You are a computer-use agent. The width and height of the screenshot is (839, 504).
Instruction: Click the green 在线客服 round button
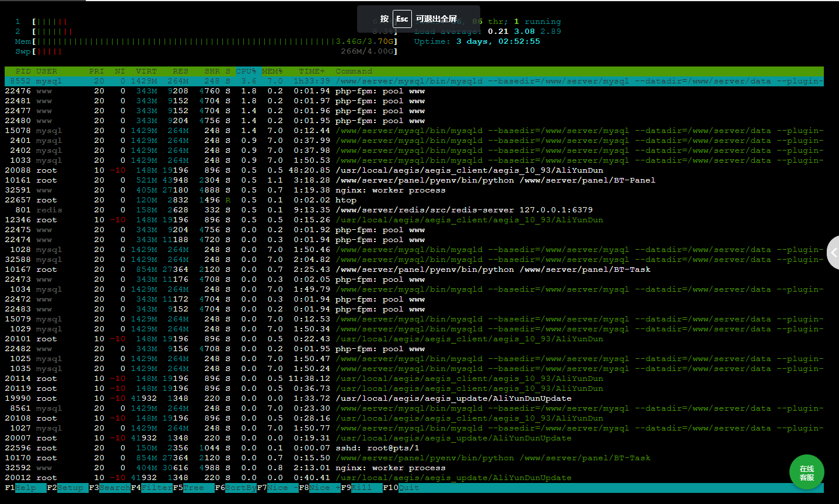pos(806,472)
